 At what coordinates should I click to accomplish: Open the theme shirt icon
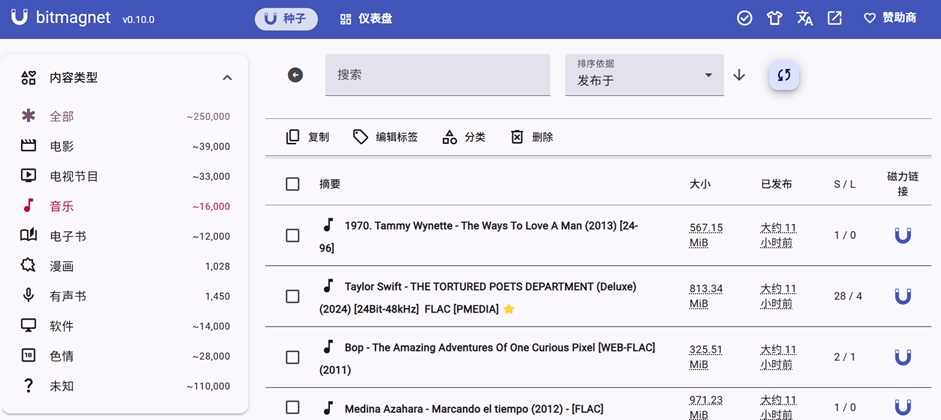click(774, 18)
